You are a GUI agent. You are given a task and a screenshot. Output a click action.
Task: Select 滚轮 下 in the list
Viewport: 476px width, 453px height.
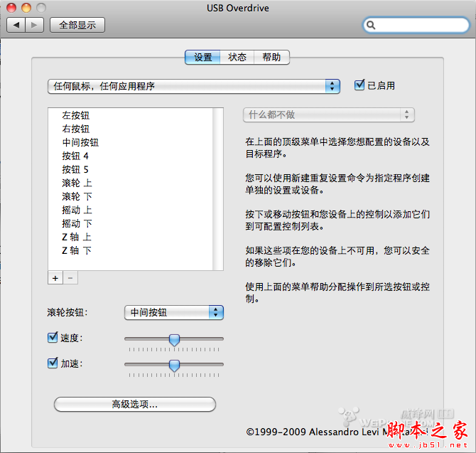pos(131,196)
